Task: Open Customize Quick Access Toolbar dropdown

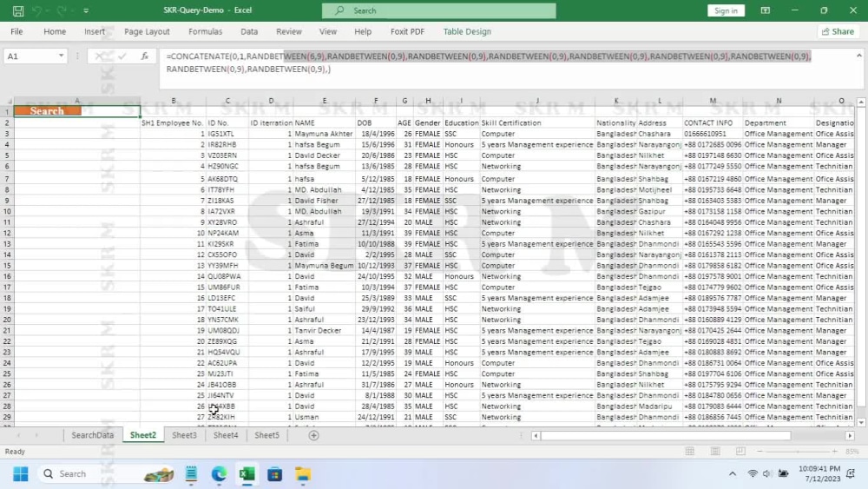Action: [86, 10]
